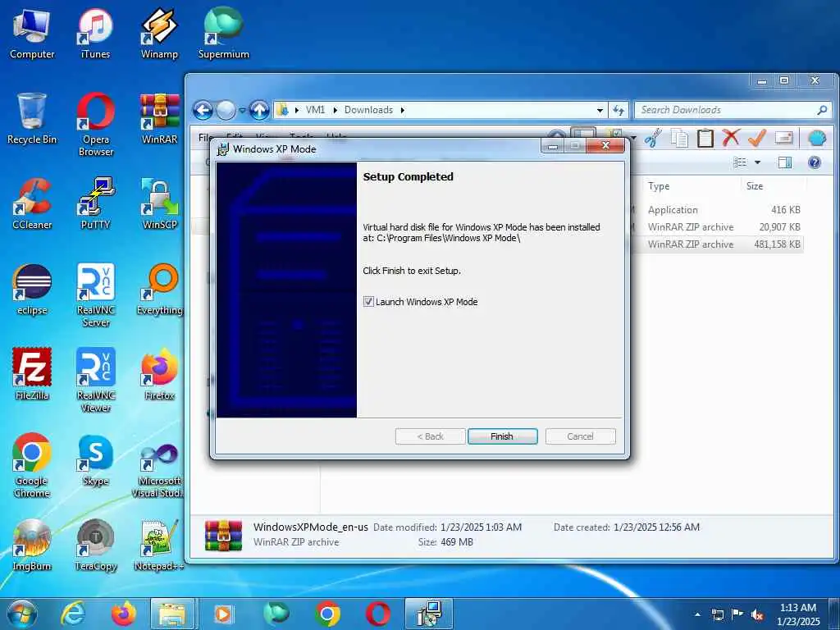Screen dimensions: 840x630
Task: Click the search magnifier icon
Action: 822,110
